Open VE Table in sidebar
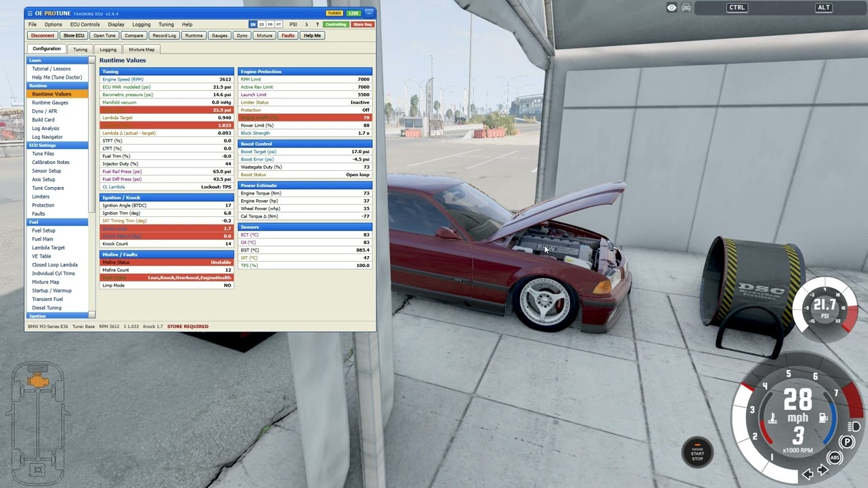This screenshot has width=868, height=488. (41, 256)
